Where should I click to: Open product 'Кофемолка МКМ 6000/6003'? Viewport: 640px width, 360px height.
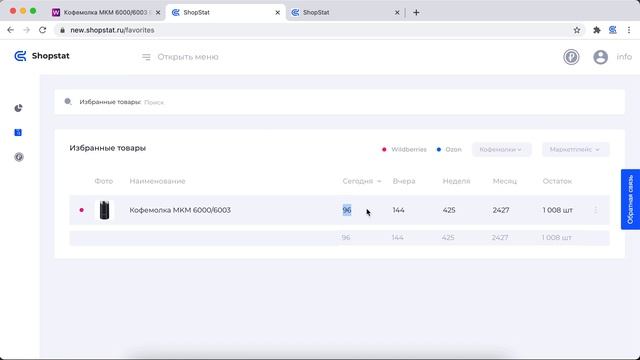point(180,210)
